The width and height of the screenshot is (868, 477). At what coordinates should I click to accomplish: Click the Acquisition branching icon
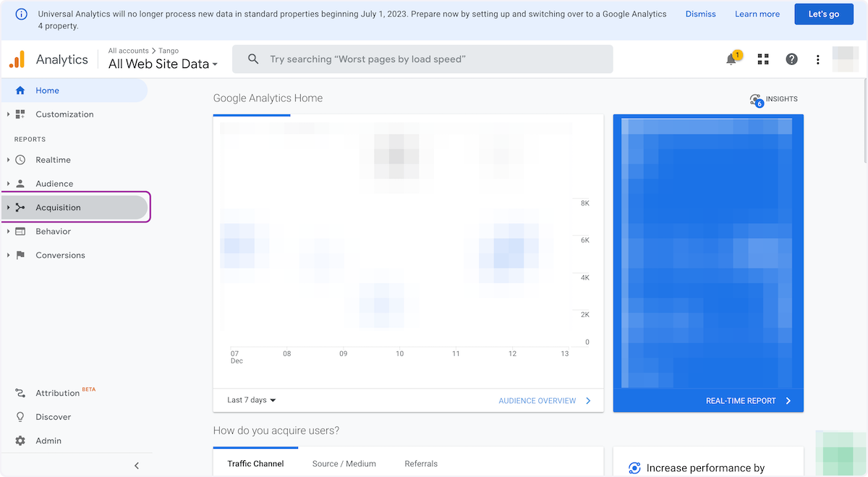(20, 208)
